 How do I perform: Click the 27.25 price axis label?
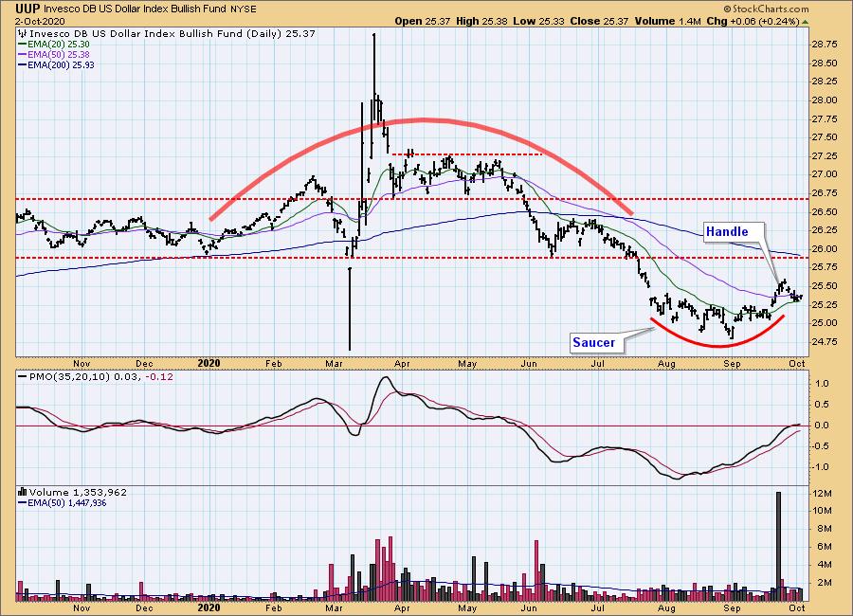825,156
